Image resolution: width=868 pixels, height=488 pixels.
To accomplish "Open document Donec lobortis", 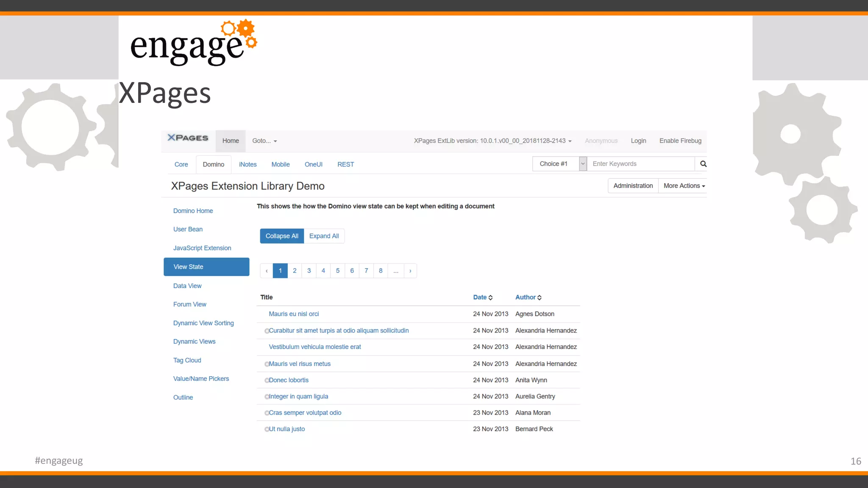I will 289,380.
